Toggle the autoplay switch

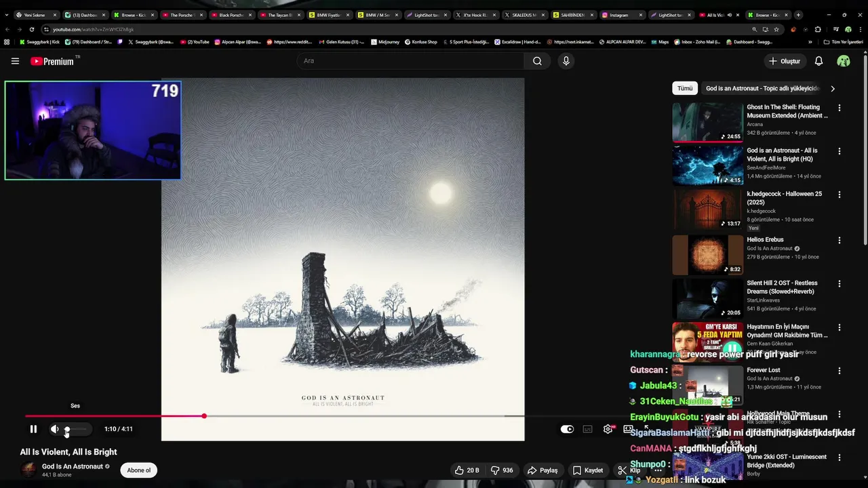point(567,429)
